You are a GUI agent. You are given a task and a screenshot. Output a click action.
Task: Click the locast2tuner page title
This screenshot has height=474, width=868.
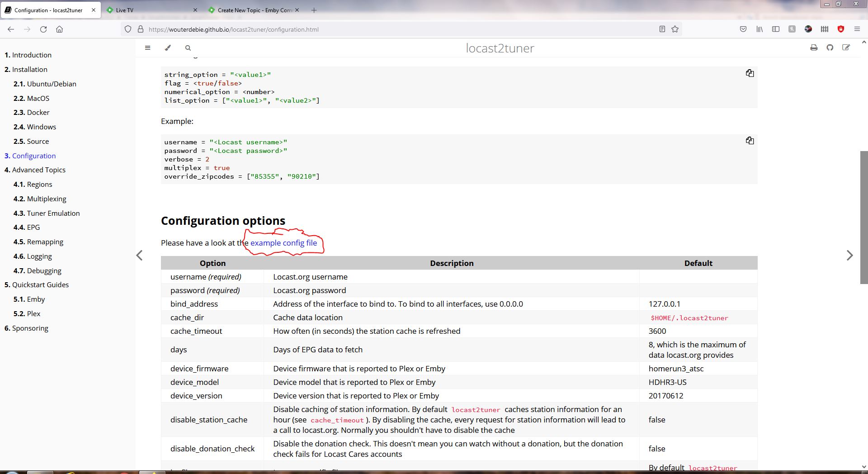click(x=500, y=48)
